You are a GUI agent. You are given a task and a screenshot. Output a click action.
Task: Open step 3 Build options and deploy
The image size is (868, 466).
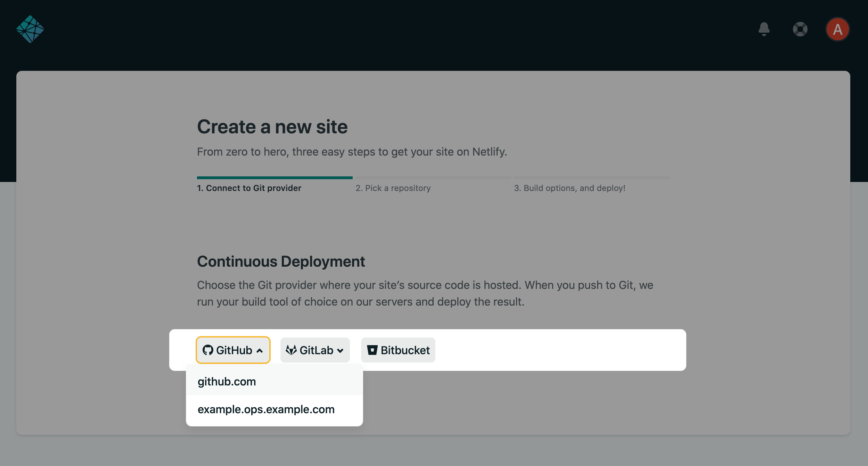click(570, 188)
